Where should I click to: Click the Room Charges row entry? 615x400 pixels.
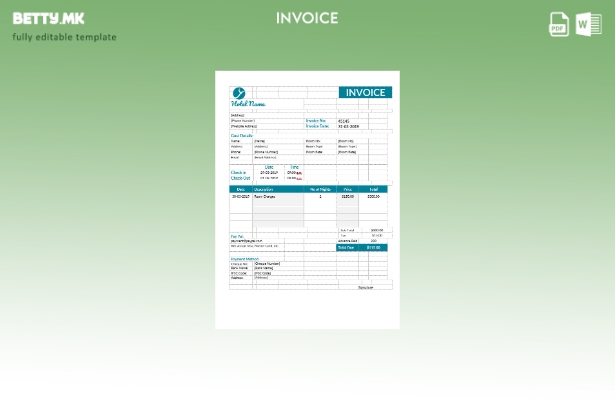point(265,196)
